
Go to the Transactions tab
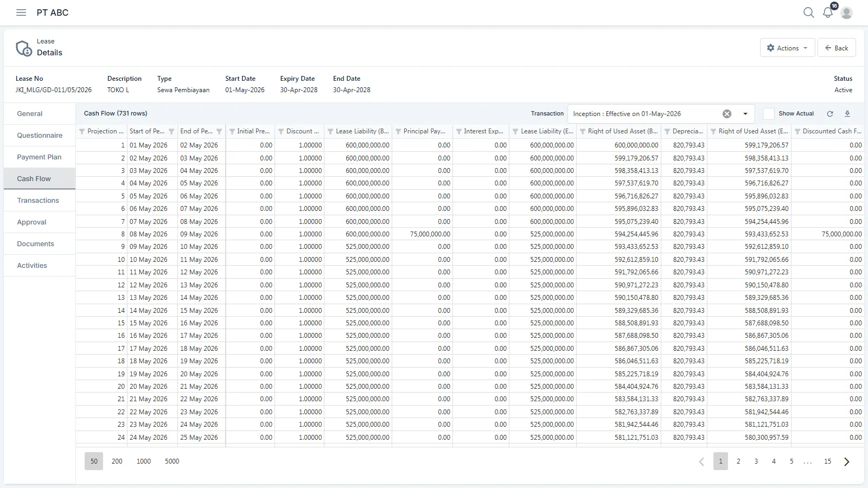(40, 201)
